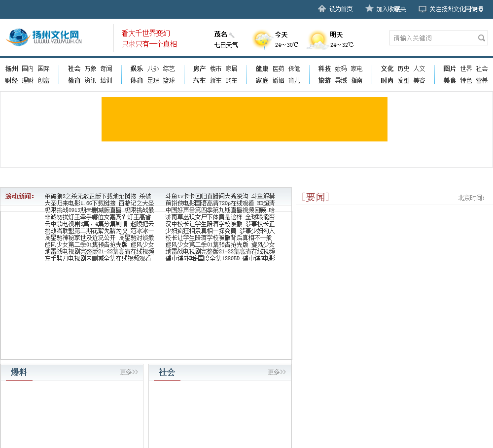Image resolution: width=493 pixels, height=448 pixels.
Task: Open news 碟中谍5神秘国度全集1280BD
Action: pos(203,258)
